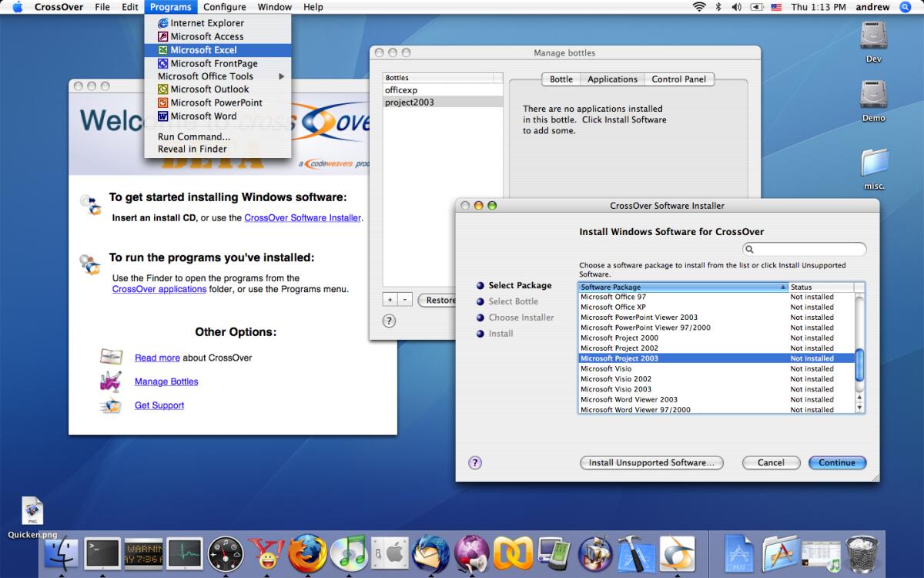Image resolution: width=924 pixels, height=578 pixels.
Task: Click the installer search field
Action: tap(805, 249)
